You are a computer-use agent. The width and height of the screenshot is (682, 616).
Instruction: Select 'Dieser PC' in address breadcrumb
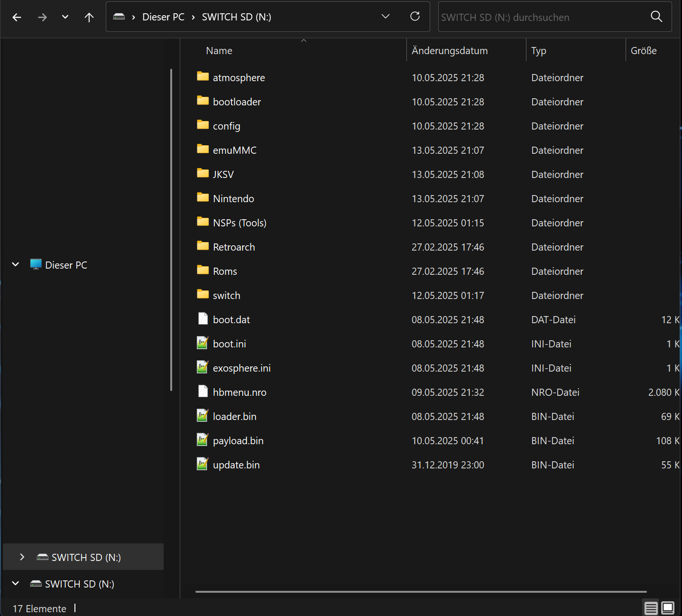pos(163,17)
